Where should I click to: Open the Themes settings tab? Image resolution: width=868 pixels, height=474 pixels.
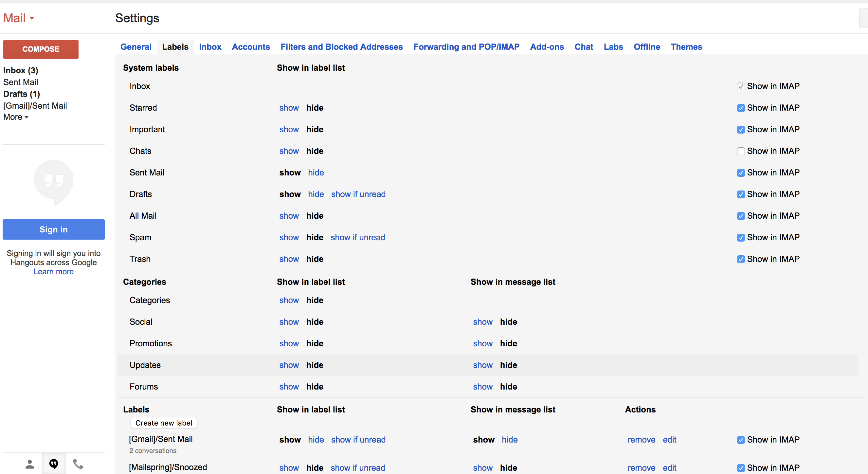click(x=686, y=47)
